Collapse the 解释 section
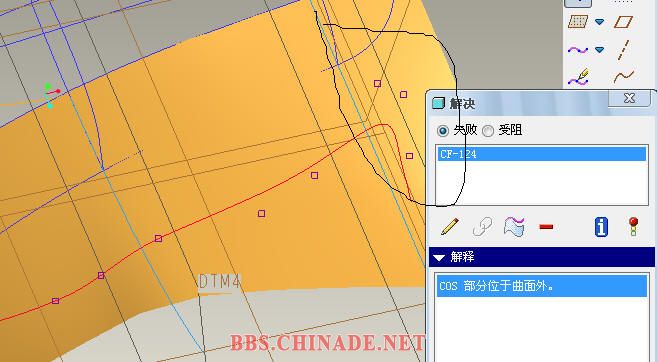The image size is (657, 362). tap(439, 257)
